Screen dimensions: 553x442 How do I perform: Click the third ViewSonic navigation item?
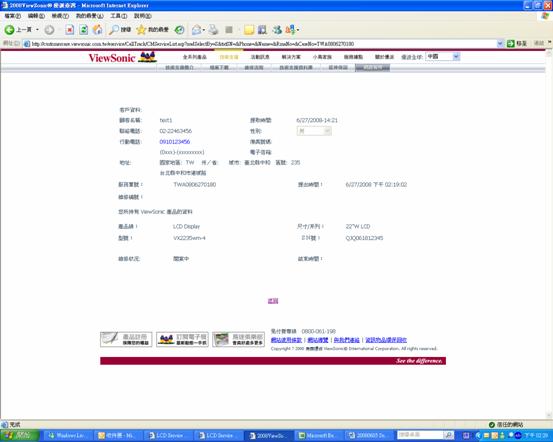[x=260, y=57]
